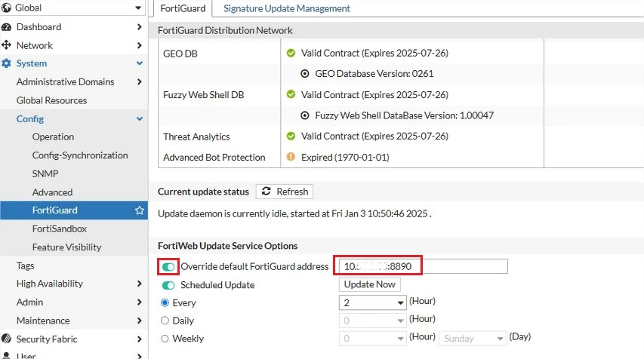Viewport: 644px width, 359px height.
Task: Click 'FortiGuard Distribution Network' heading
Action: tap(225, 30)
